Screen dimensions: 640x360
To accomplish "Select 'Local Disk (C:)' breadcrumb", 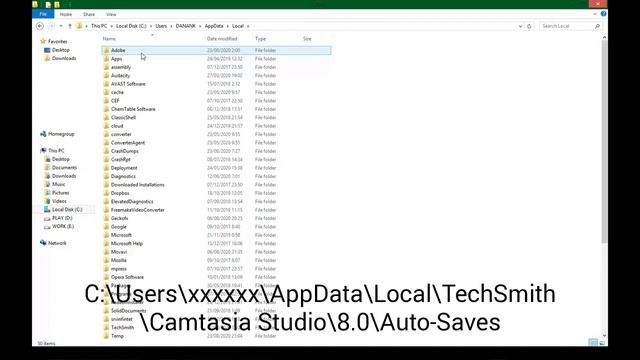I will (x=131, y=26).
